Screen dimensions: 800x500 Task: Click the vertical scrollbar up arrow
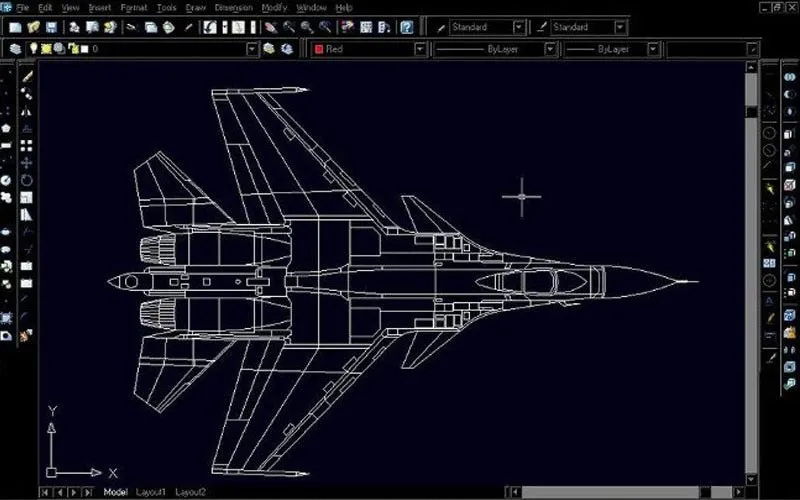(750, 68)
